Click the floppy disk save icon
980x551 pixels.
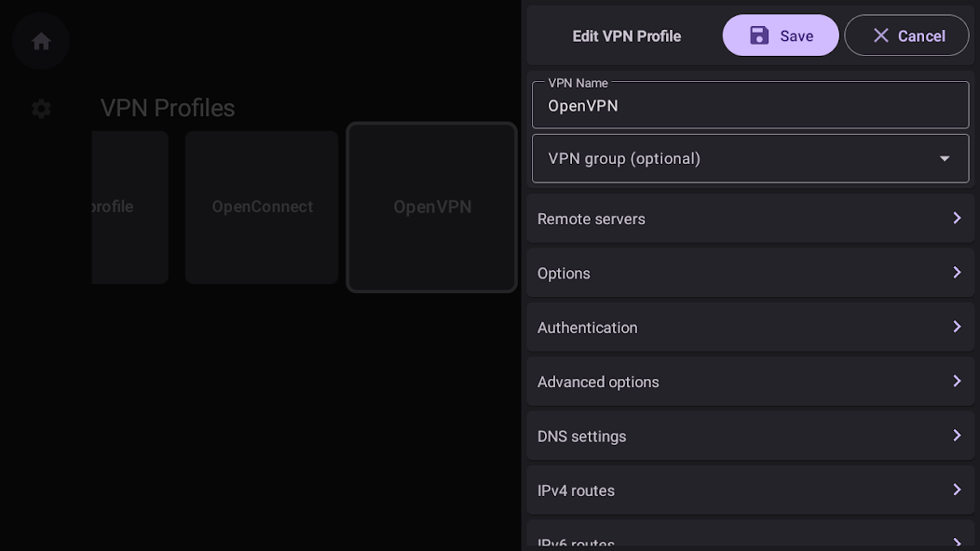(x=758, y=35)
